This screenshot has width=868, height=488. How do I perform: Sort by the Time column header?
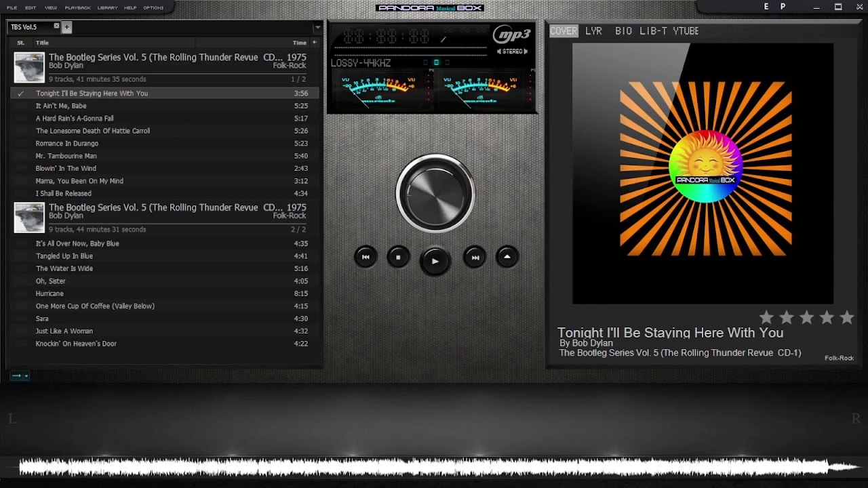(299, 43)
